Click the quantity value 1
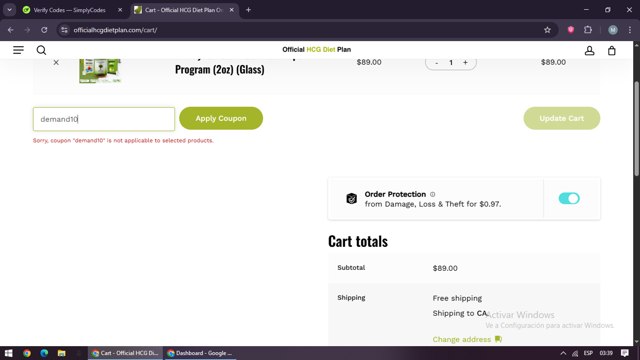The height and width of the screenshot is (360, 640). pyautogui.click(x=451, y=62)
